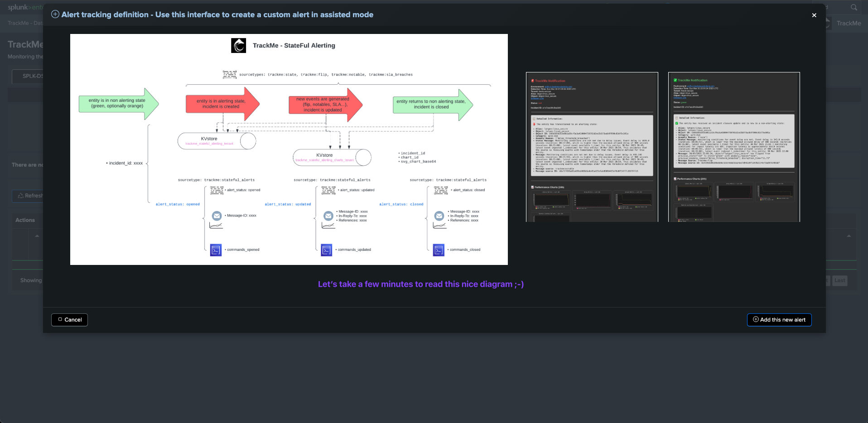The height and width of the screenshot is (423, 868).
Task: Open the red TrackMe Notification screenshot
Action: (592, 147)
